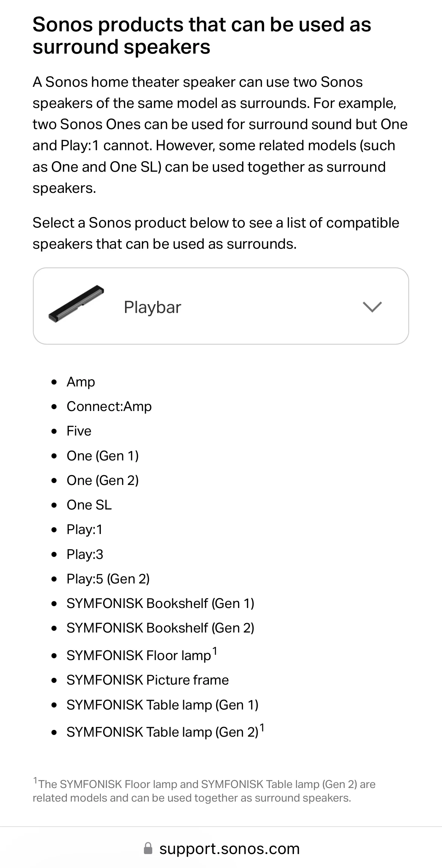The image size is (442, 868).
Task: Select the Connect:Amp list entry
Action: tap(109, 406)
